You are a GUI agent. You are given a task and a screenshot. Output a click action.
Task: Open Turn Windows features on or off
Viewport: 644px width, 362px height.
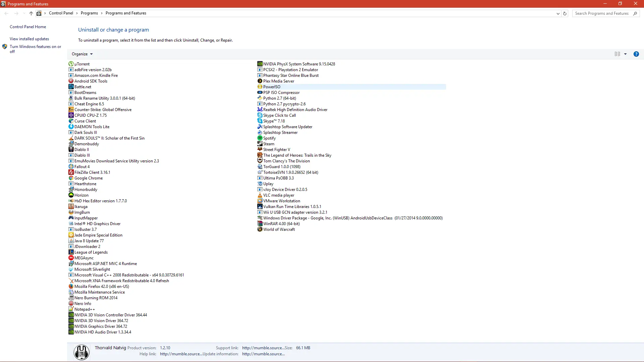[x=35, y=49]
